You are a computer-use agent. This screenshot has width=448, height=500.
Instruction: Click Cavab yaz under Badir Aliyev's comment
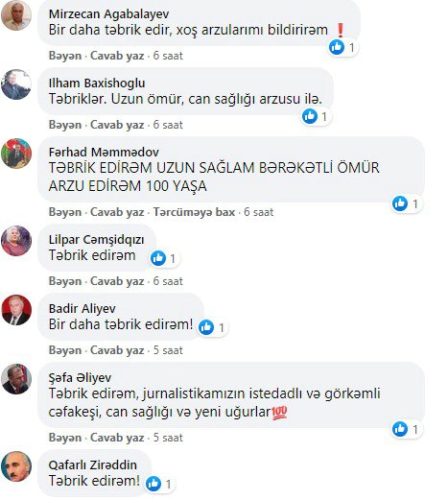tap(117, 350)
